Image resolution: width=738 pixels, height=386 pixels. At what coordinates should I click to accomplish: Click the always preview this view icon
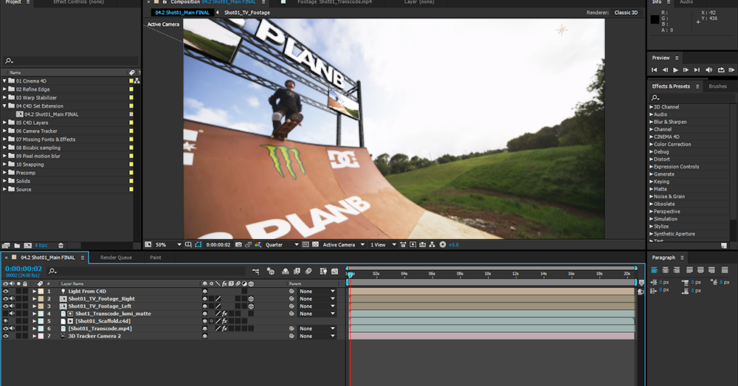148,245
